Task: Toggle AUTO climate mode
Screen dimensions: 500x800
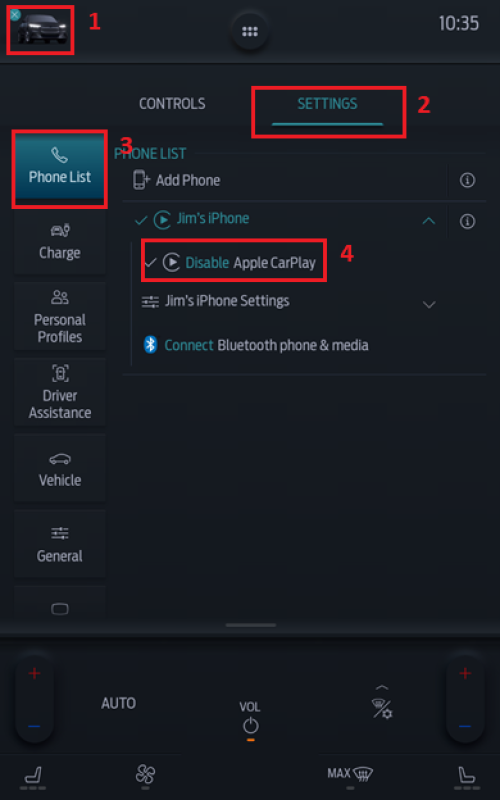Action: click(118, 704)
